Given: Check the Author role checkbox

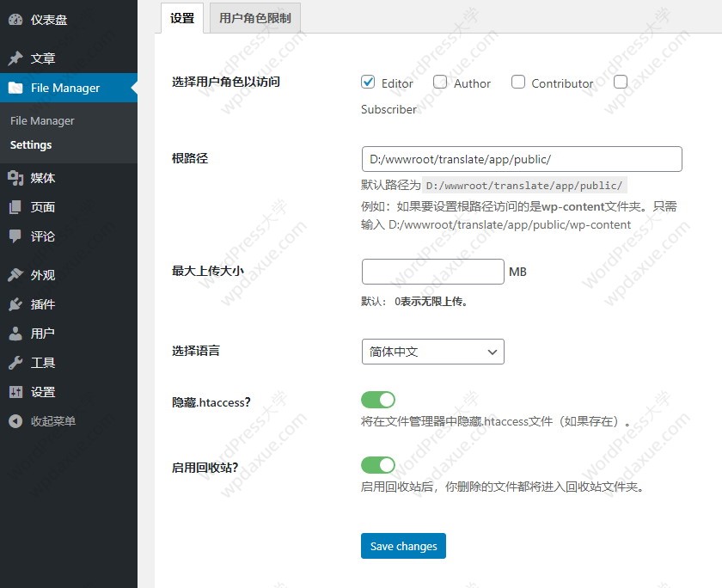Looking at the screenshot, I should [440, 83].
